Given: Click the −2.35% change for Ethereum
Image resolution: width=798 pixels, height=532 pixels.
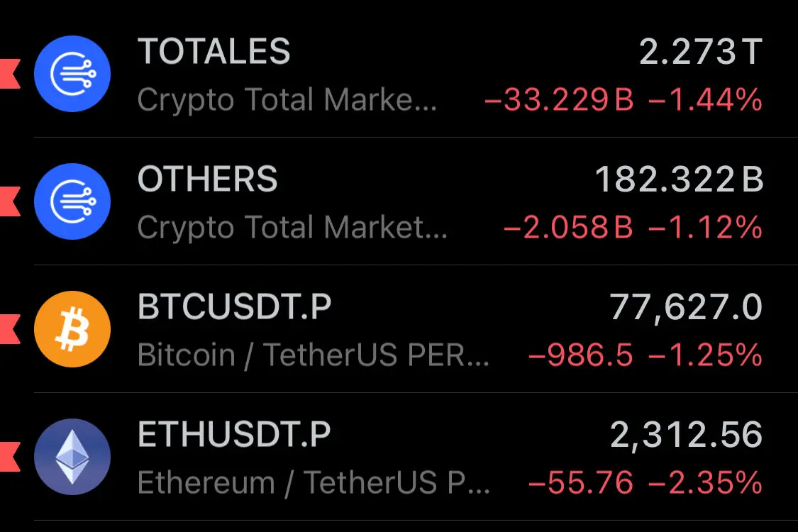Looking at the screenshot, I should pyautogui.click(x=705, y=482).
